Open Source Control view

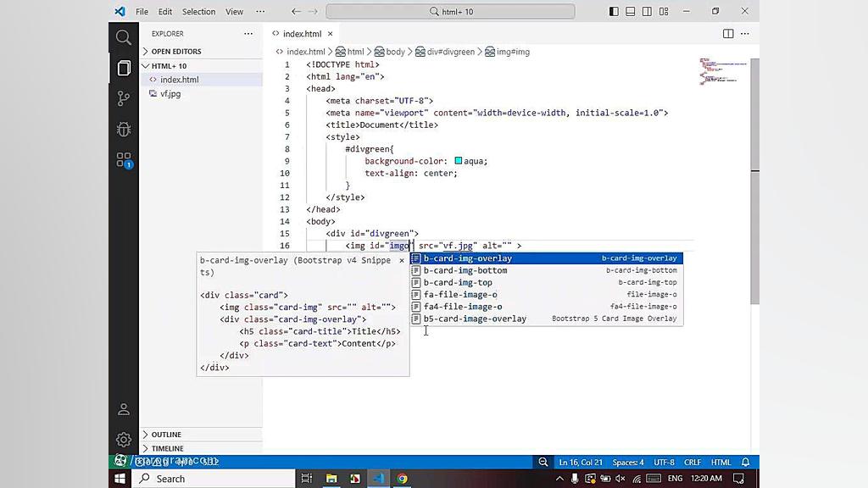click(124, 98)
